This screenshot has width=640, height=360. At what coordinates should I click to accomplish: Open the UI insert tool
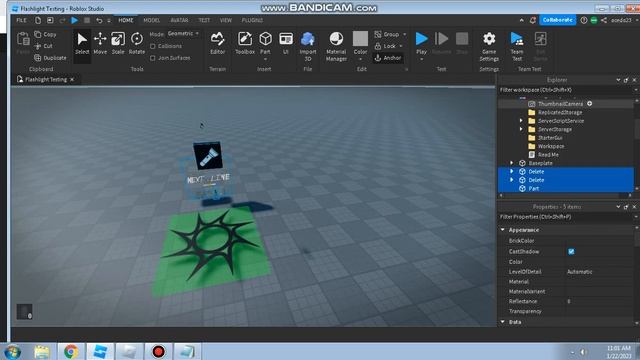click(286, 43)
